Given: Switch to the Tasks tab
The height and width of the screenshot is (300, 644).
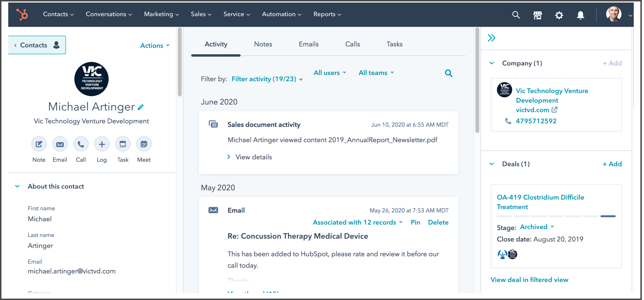Looking at the screenshot, I should pos(394,44).
